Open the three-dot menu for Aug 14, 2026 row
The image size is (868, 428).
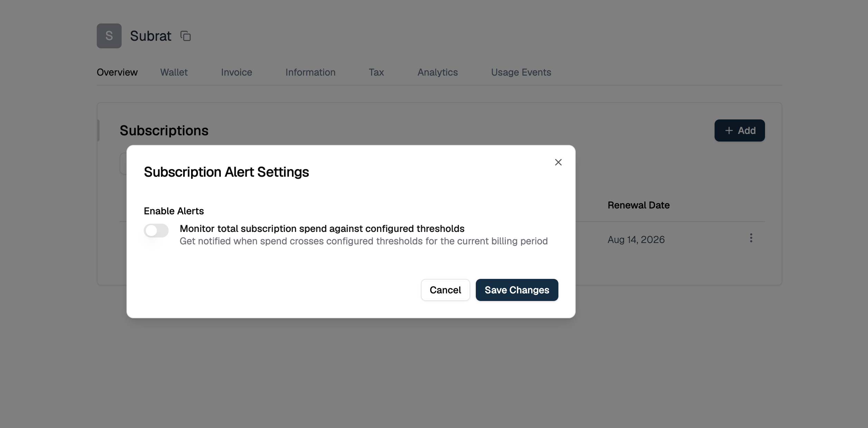[x=751, y=238]
